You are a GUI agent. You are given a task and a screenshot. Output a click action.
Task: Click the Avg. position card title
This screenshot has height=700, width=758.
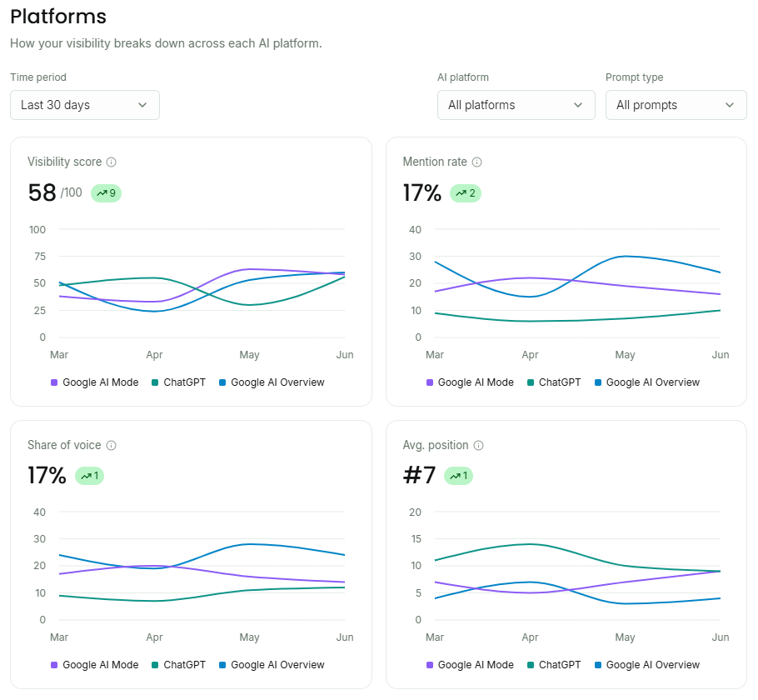click(x=436, y=445)
